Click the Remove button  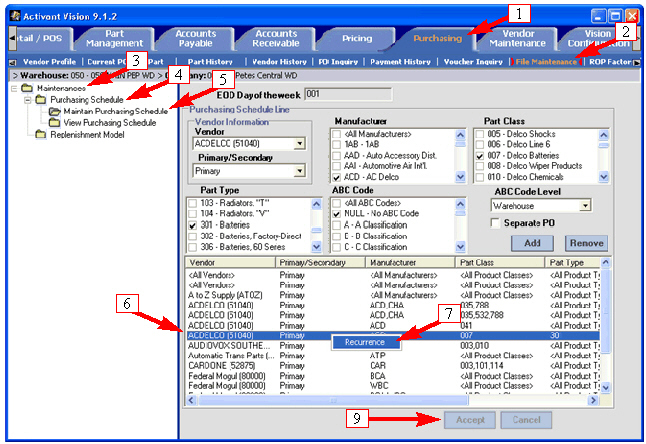click(586, 243)
